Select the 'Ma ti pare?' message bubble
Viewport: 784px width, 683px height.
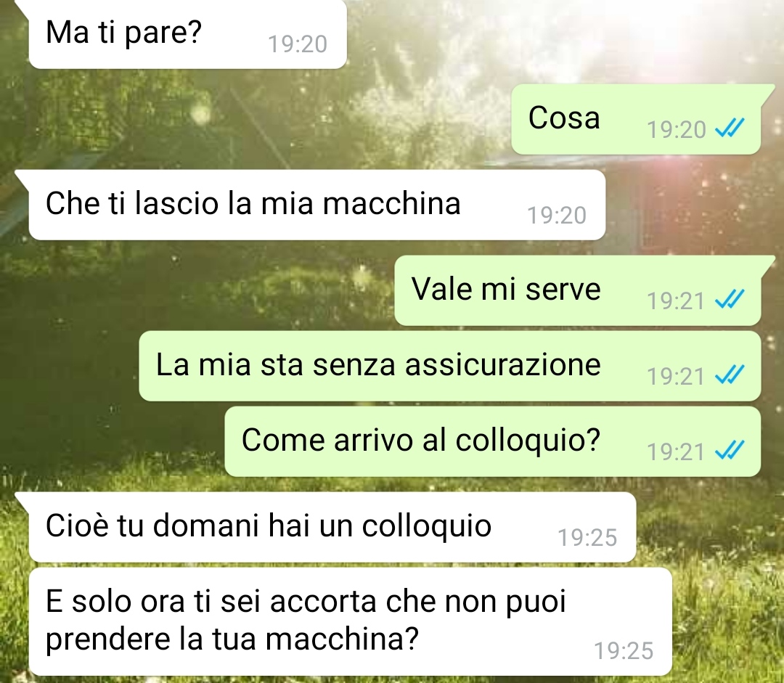point(188,34)
